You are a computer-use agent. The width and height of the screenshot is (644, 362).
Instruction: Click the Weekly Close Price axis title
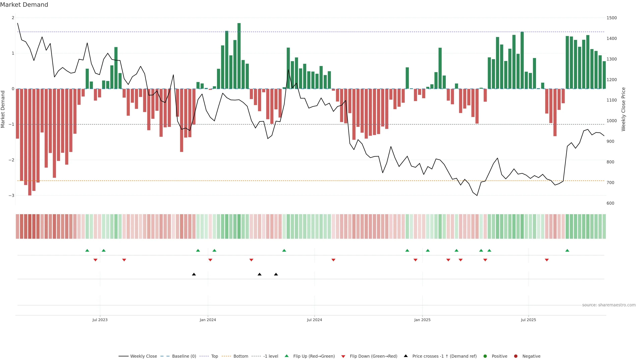tap(623, 109)
